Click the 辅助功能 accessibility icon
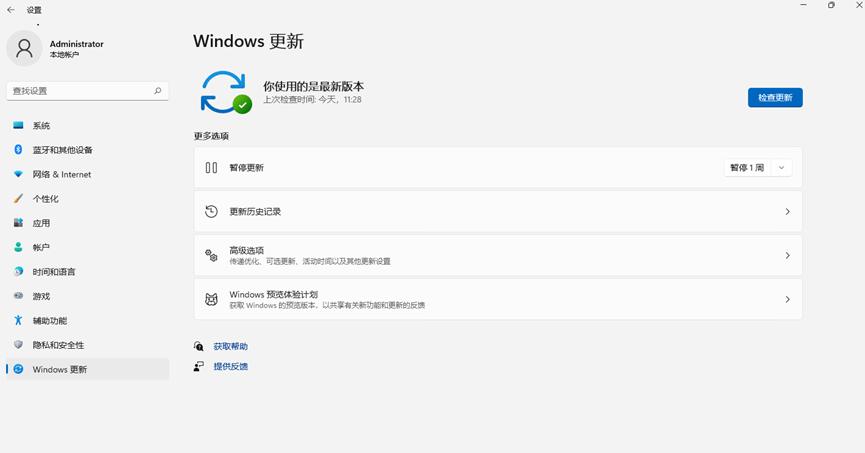This screenshot has height=453, width=865. tap(18, 320)
